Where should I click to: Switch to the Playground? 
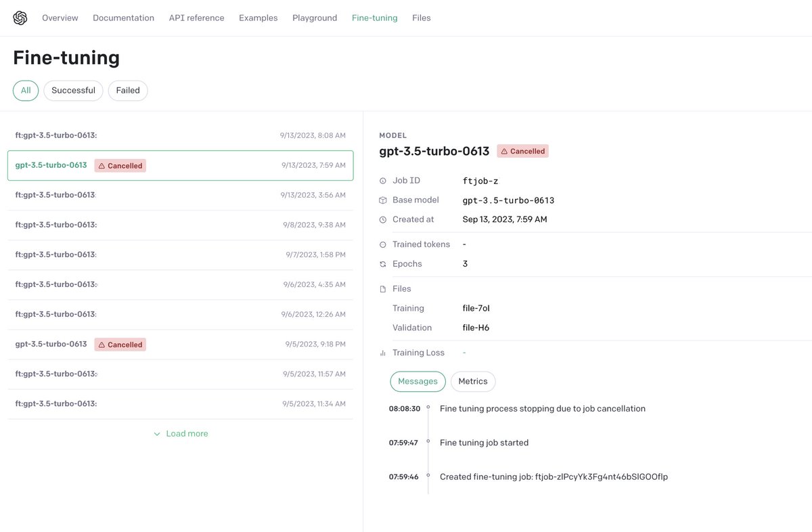[315, 18]
